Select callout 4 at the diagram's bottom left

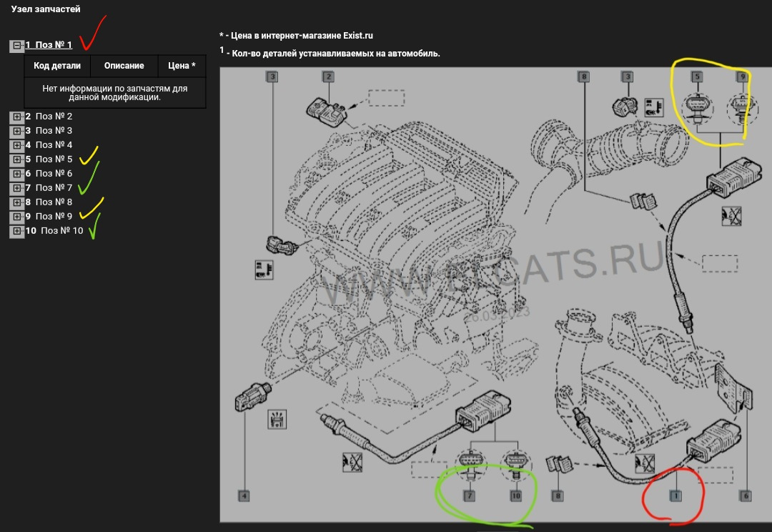tap(244, 495)
